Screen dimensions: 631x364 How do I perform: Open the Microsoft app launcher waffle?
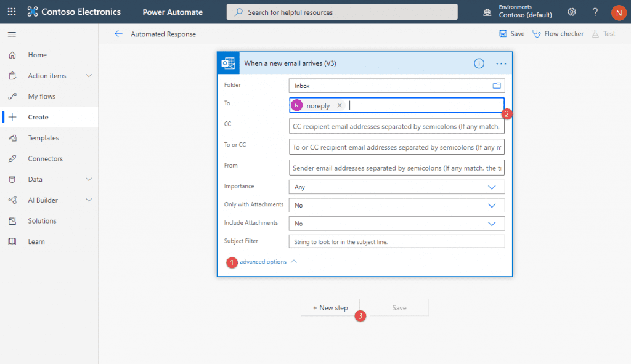click(11, 11)
